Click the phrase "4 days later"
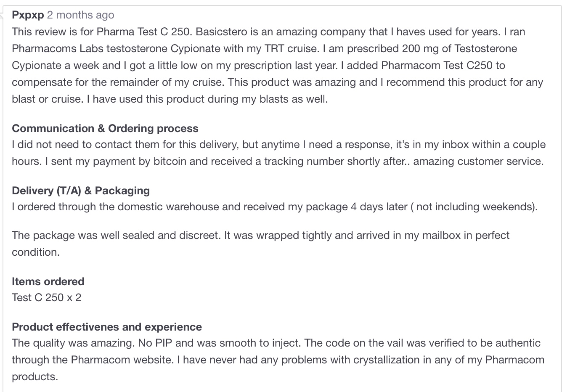 click(379, 207)
